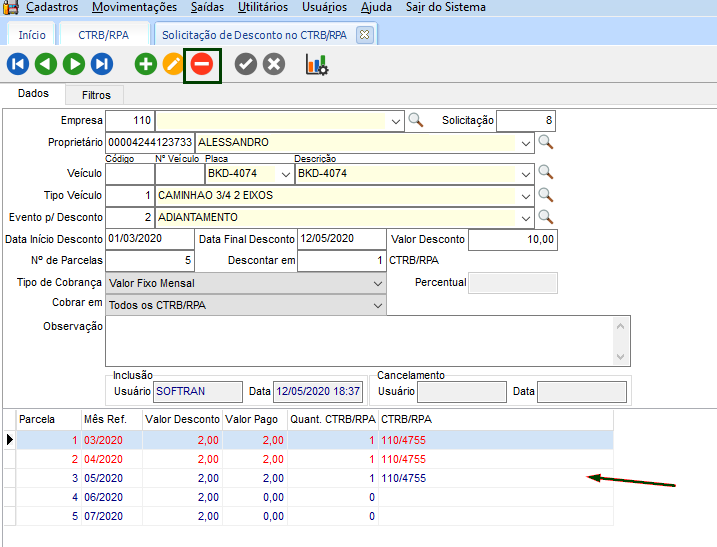
Task: Click the red delete record icon
Action: 202,65
